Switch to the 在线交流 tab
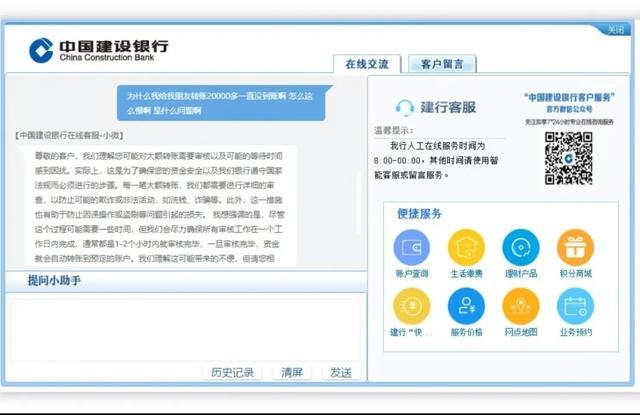This screenshot has width=640, height=415. click(366, 64)
